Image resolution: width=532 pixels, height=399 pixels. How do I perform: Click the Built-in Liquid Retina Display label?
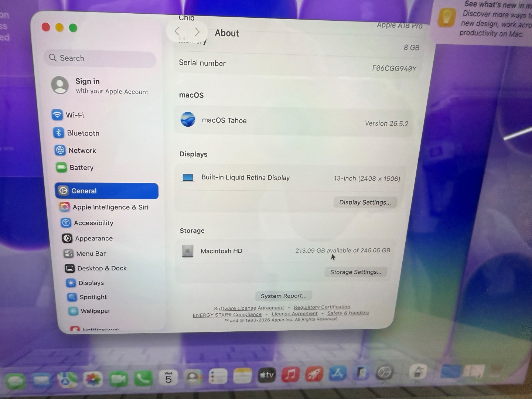[x=246, y=178]
